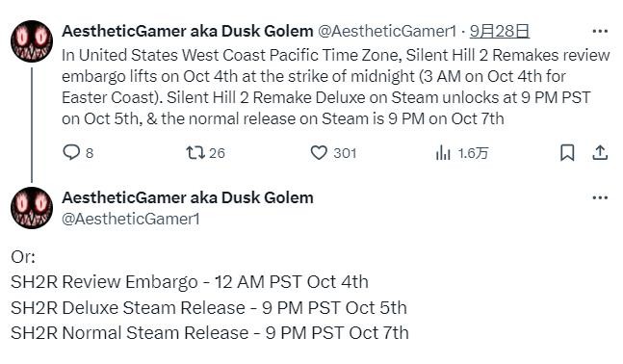623x364 pixels.
Task: Click @AestheticGamer1 handle beside the date
Action: pos(387,31)
